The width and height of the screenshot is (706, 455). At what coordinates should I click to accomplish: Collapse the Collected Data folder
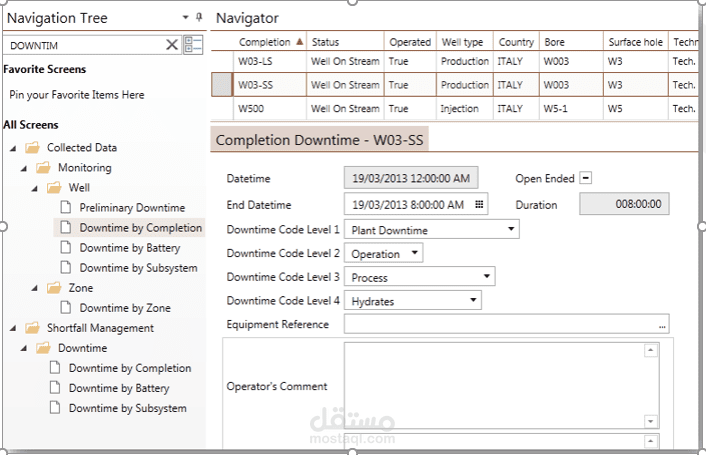(x=13, y=148)
